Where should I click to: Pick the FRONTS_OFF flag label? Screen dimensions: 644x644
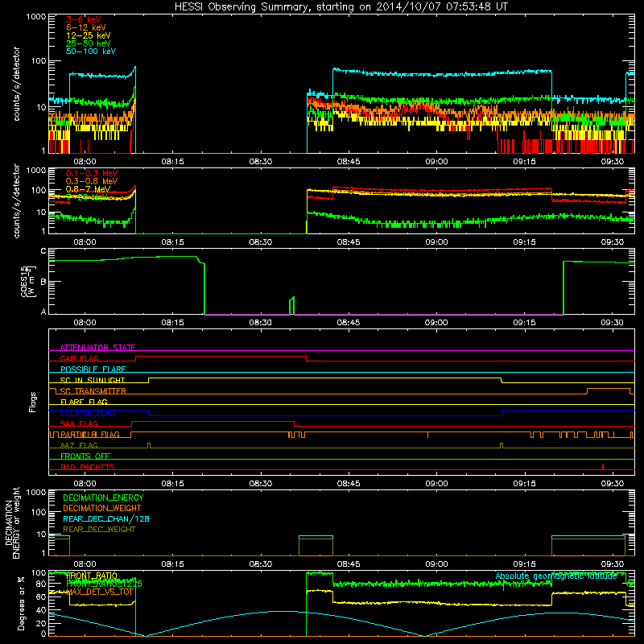[x=85, y=456]
